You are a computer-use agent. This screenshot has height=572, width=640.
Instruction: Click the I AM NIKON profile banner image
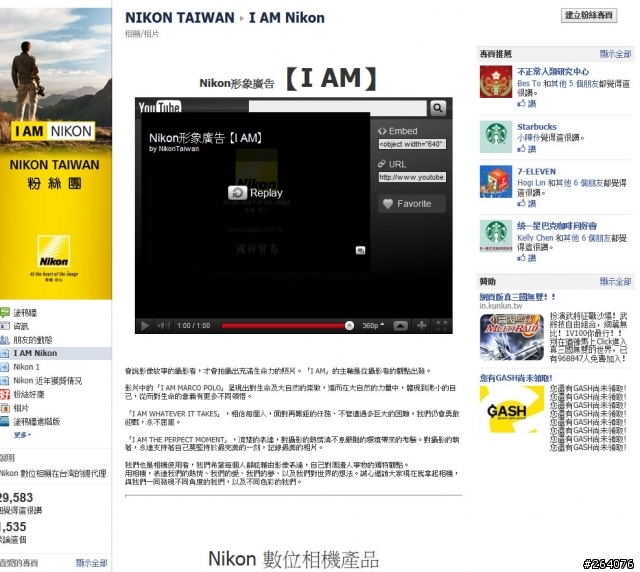(x=56, y=153)
